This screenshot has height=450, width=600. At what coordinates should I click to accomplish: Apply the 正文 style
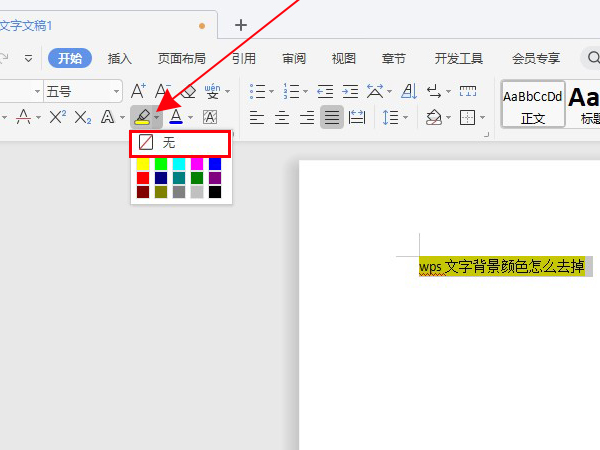point(532,104)
